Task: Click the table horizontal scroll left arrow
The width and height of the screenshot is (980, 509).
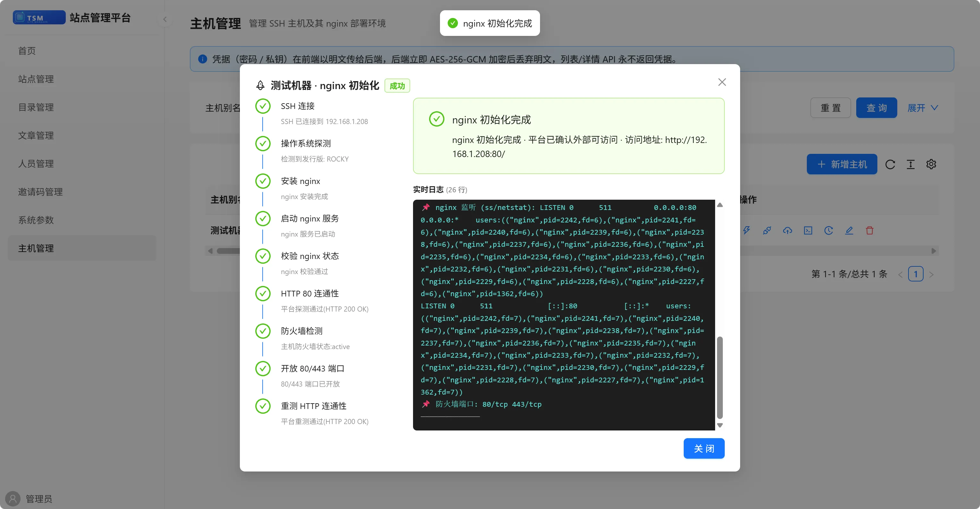Action: [210, 251]
